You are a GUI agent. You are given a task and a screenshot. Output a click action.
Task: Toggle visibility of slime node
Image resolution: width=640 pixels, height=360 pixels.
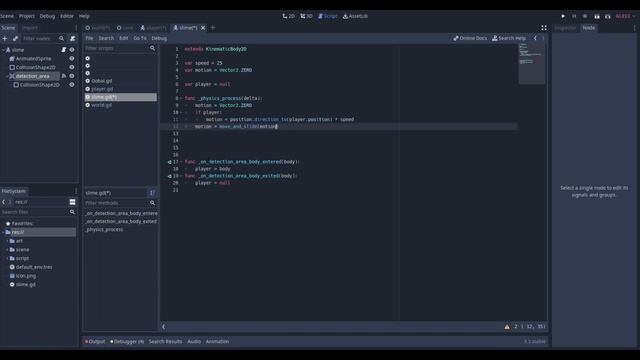click(72, 50)
